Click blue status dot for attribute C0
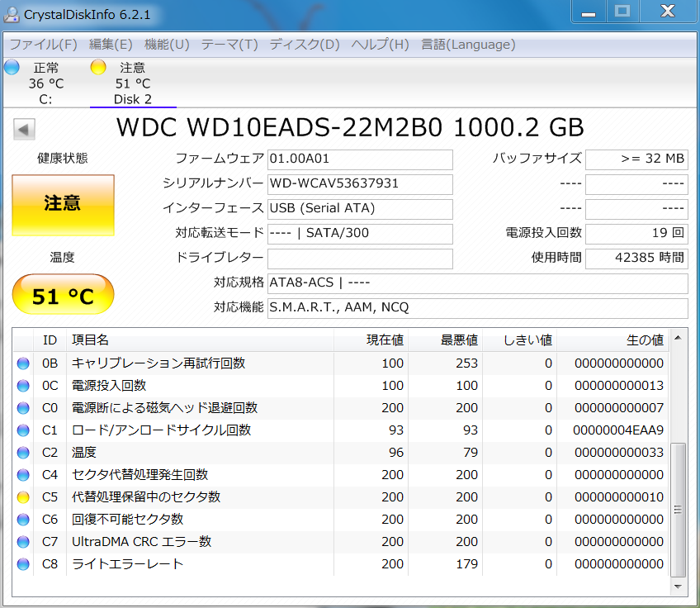Image resolution: width=700 pixels, height=608 pixels. (23, 408)
